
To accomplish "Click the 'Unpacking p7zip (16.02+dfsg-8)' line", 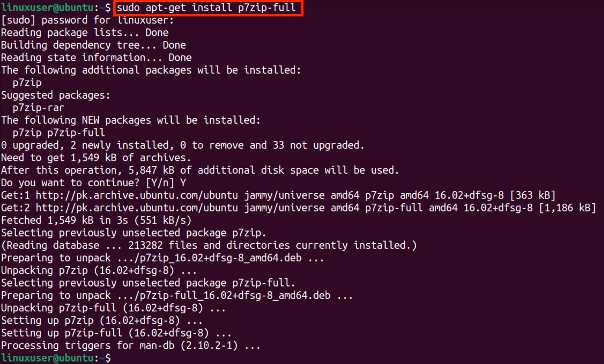I will pyautogui.click(x=99, y=270).
